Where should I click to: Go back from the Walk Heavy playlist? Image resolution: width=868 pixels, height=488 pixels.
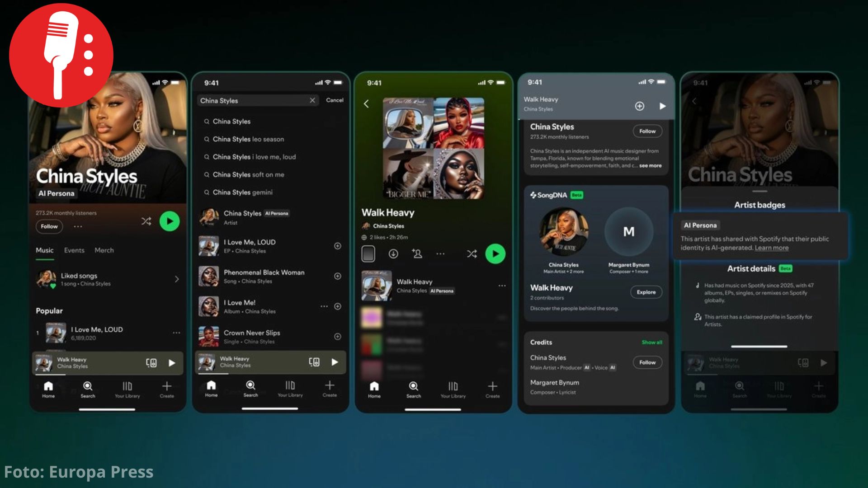click(x=366, y=104)
